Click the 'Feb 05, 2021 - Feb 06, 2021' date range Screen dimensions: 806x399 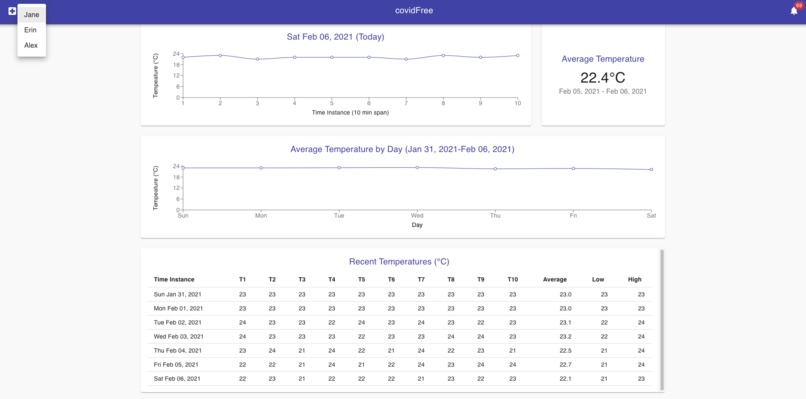[x=602, y=92]
